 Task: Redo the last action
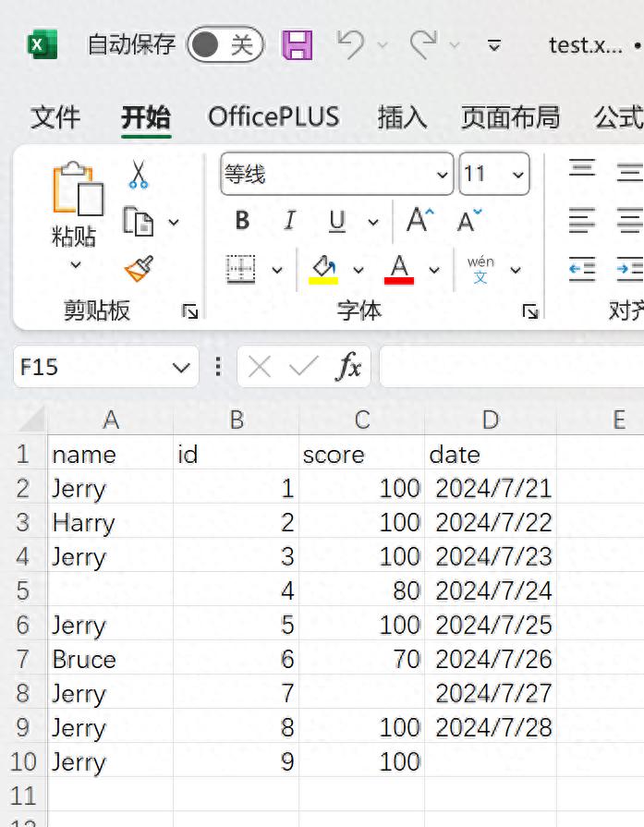point(424,45)
